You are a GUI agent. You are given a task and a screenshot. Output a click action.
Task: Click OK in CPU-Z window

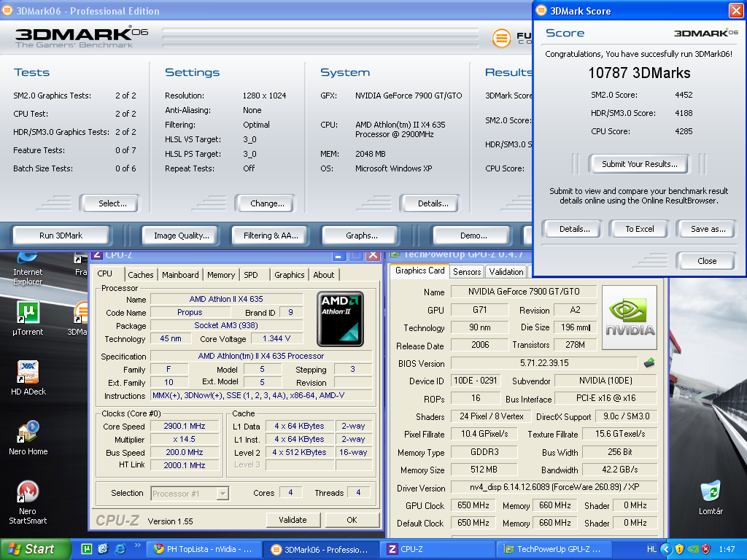click(352, 520)
